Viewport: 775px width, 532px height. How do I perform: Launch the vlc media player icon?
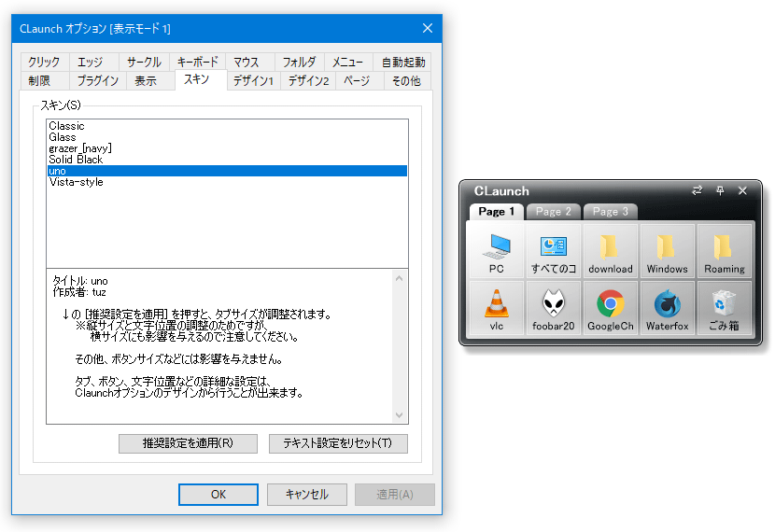point(496,308)
